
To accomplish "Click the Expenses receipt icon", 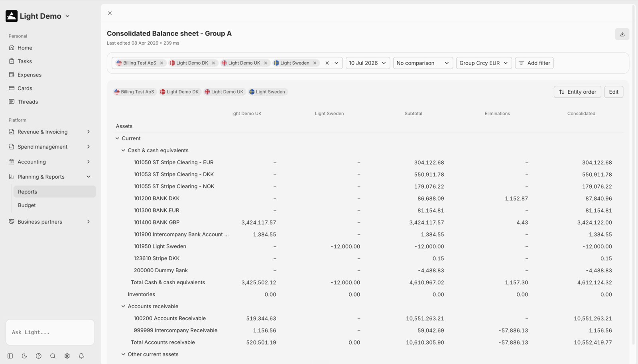I will pos(12,75).
